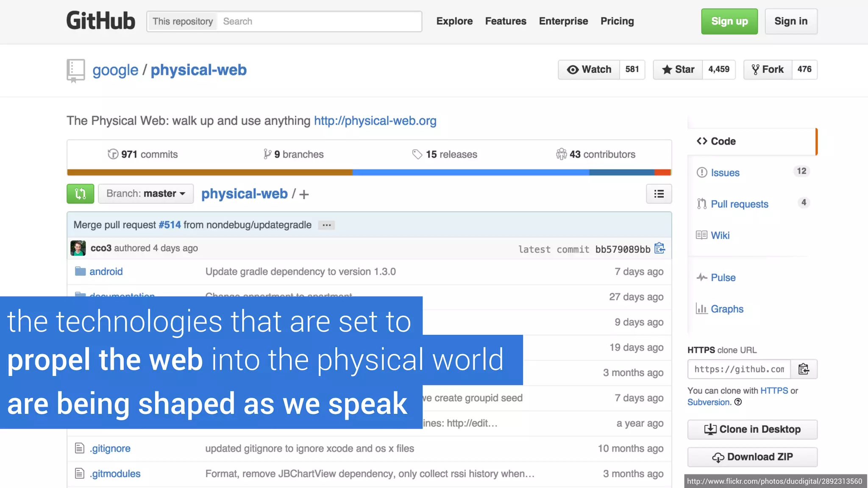Click cco3's avatar thumbnail
The height and width of the screenshot is (488, 868).
tap(78, 248)
